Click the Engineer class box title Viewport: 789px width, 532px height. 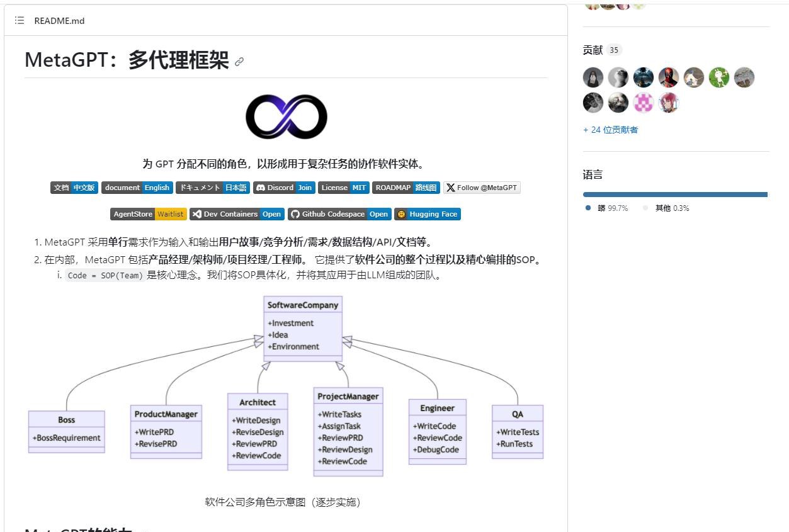pyautogui.click(x=438, y=408)
